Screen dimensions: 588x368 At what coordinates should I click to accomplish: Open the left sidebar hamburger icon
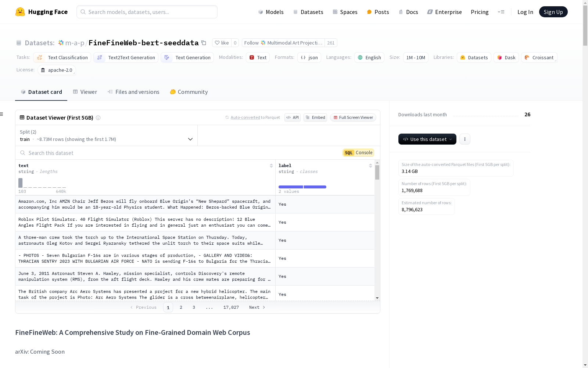pos(1,114)
